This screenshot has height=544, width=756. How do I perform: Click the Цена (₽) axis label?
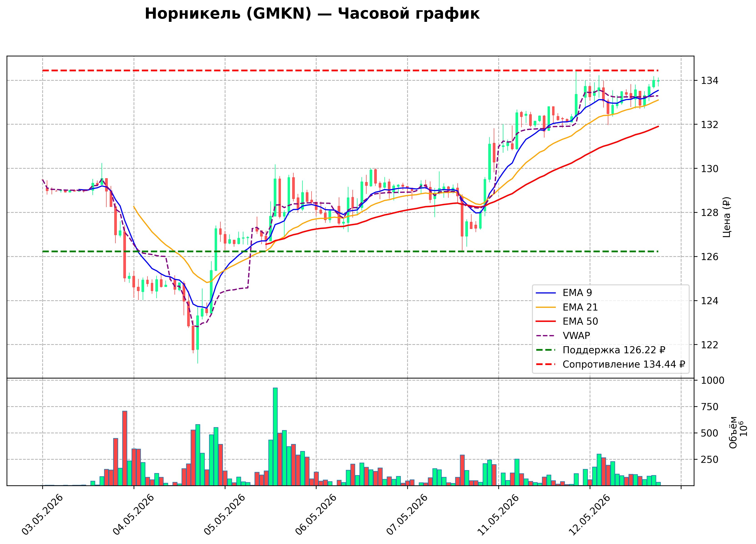click(x=727, y=217)
